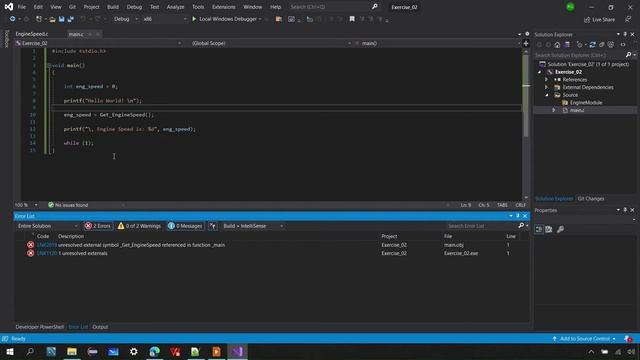Click the Error List search magnifier icon
The height and width of the screenshot is (360, 640).
pyautogui.click(x=521, y=226)
